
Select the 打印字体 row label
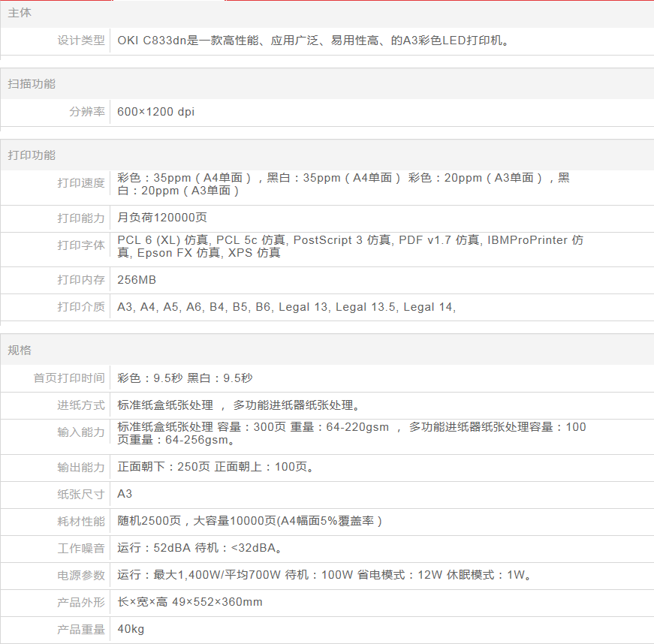pos(81,245)
